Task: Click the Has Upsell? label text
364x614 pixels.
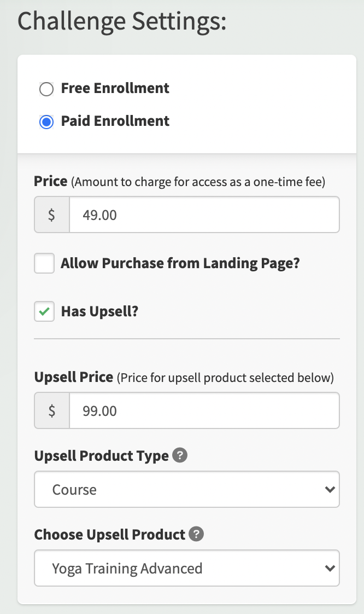Action: pos(99,312)
